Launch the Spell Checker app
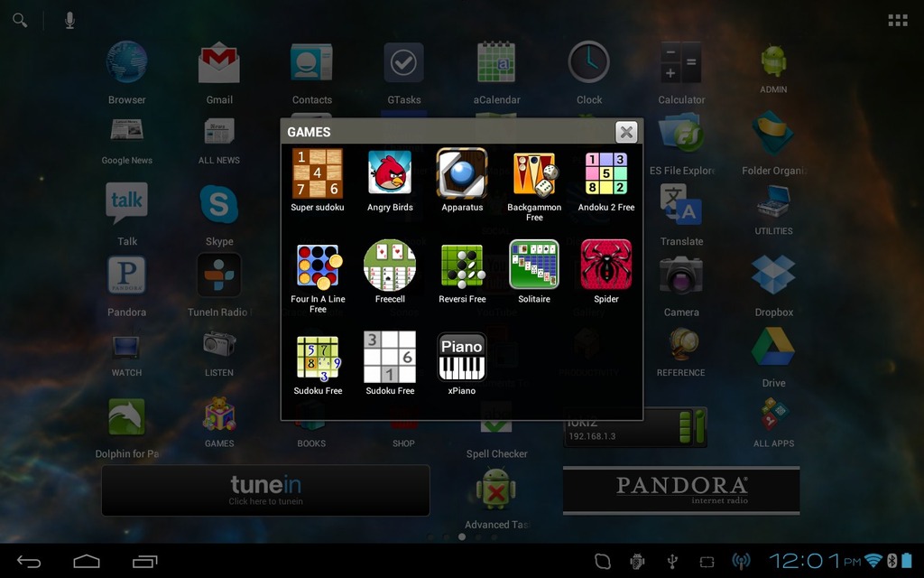Viewport: 924px width, 578px height. coord(496,416)
